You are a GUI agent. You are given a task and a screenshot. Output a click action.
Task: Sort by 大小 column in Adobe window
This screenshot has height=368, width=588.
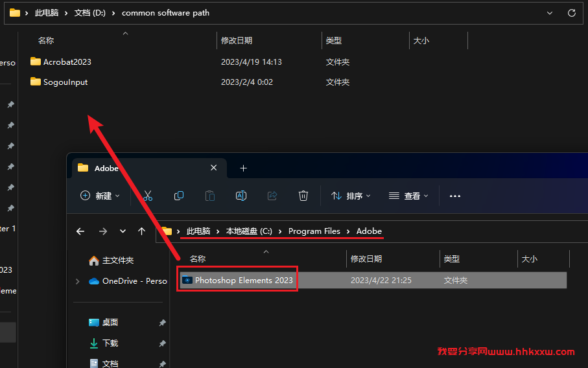pyautogui.click(x=530, y=259)
